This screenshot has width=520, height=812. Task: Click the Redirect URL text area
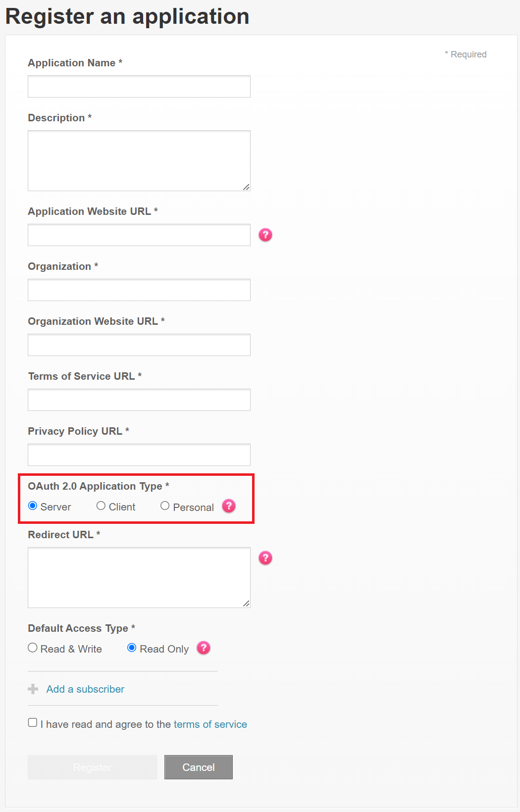pos(139,577)
